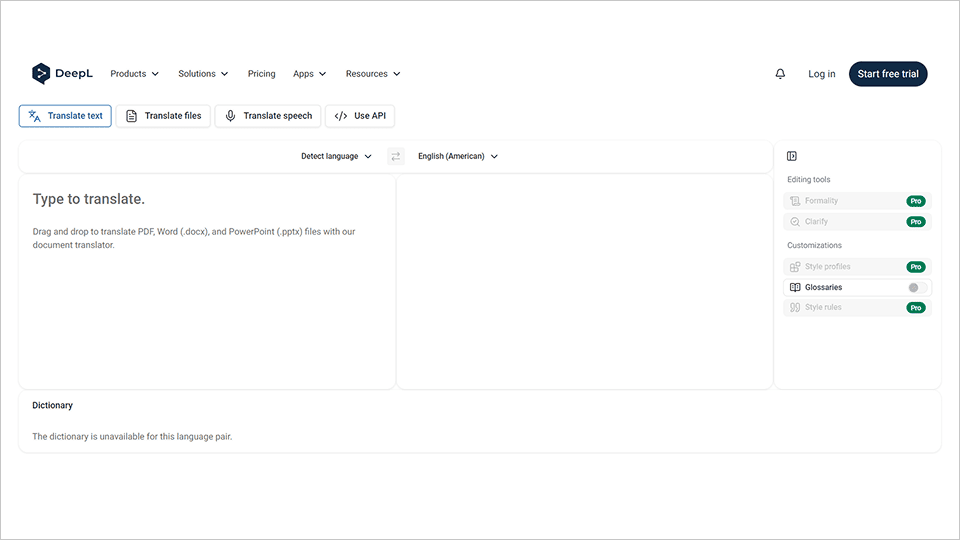Expand the Solutions menu
Screen dimensions: 960x540
(203, 73)
